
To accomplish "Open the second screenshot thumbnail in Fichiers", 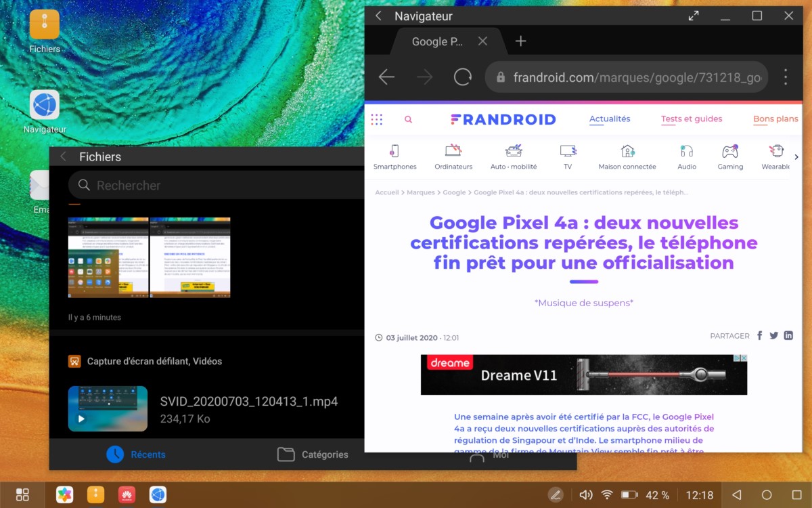I will 190,257.
